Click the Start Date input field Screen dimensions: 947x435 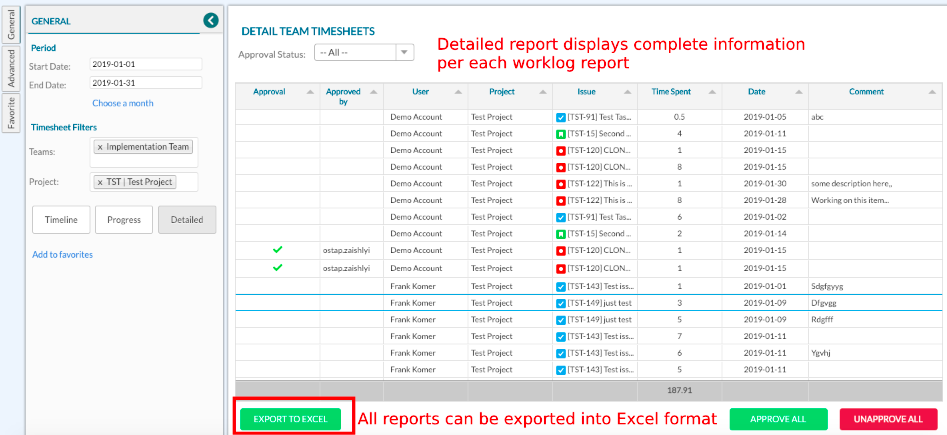[146, 65]
